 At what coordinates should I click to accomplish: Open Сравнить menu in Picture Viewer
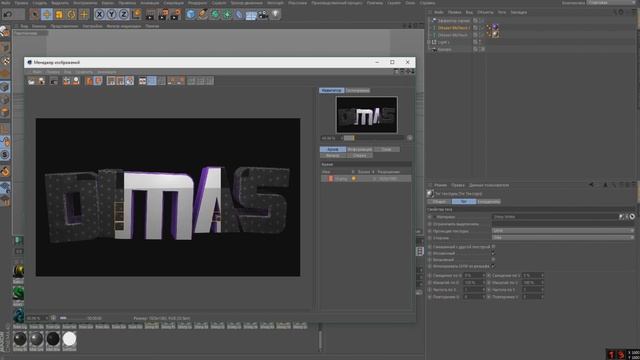[84, 72]
